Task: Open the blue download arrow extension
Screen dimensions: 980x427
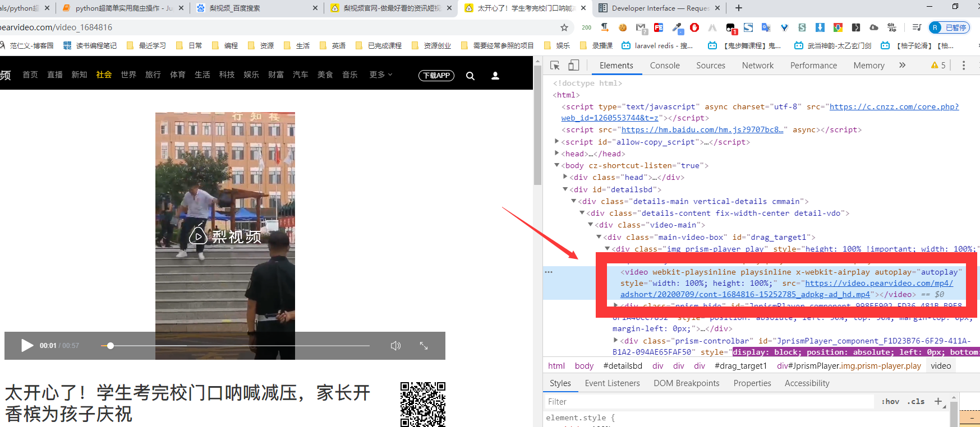Action: click(820, 27)
